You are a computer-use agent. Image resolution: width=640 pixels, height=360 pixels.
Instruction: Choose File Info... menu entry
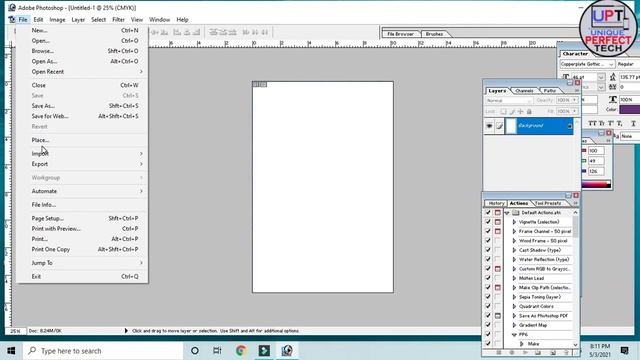[x=44, y=205]
